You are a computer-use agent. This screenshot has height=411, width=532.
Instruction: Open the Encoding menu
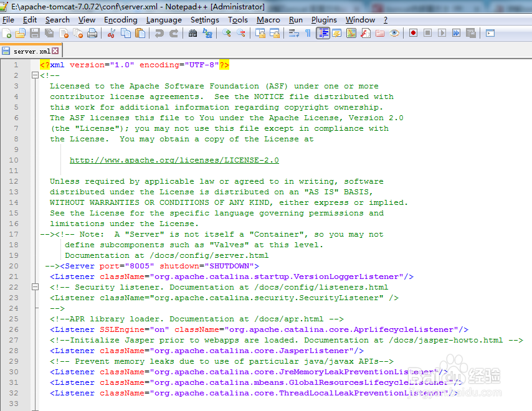pos(120,20)
